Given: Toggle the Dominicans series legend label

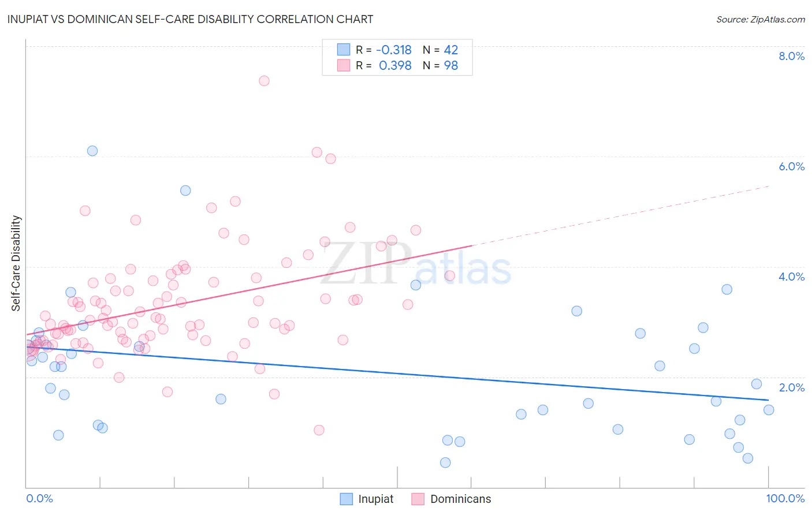Looking at the screenshot, I should (x=460, y=499).
